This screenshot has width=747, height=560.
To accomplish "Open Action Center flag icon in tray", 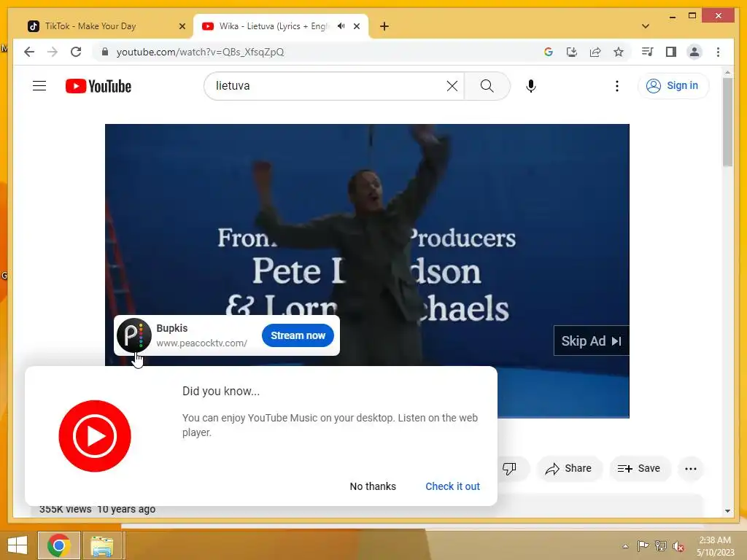I will tap(643, 545).
